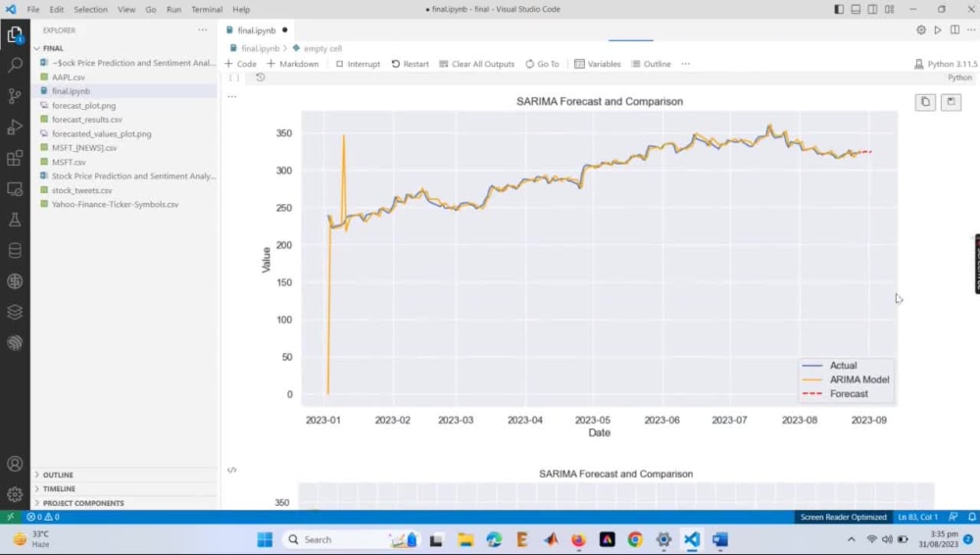Image resolution: width=980 pixels, height=555 pixels.
Task: Open the Testing flask view
Action: (15, 220)
